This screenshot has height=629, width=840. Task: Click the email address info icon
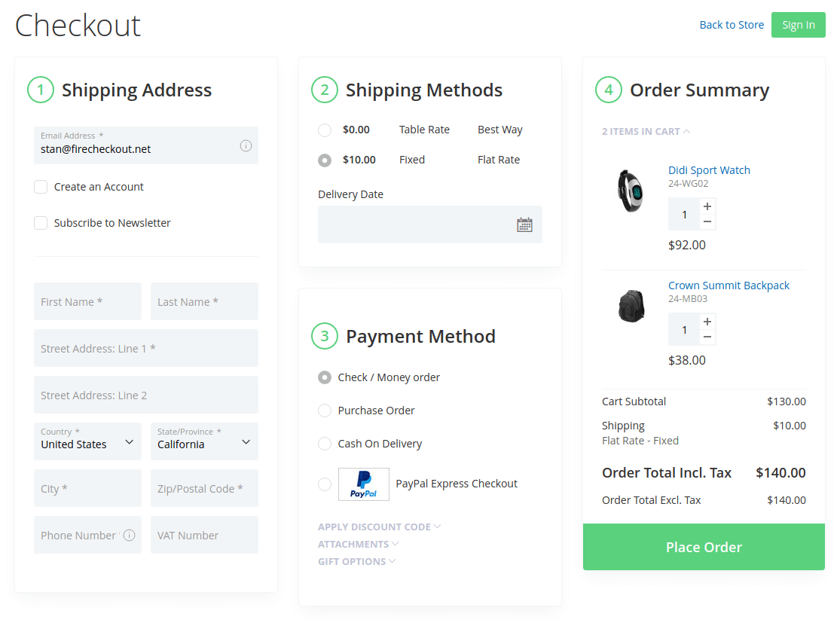pos(246,146)
